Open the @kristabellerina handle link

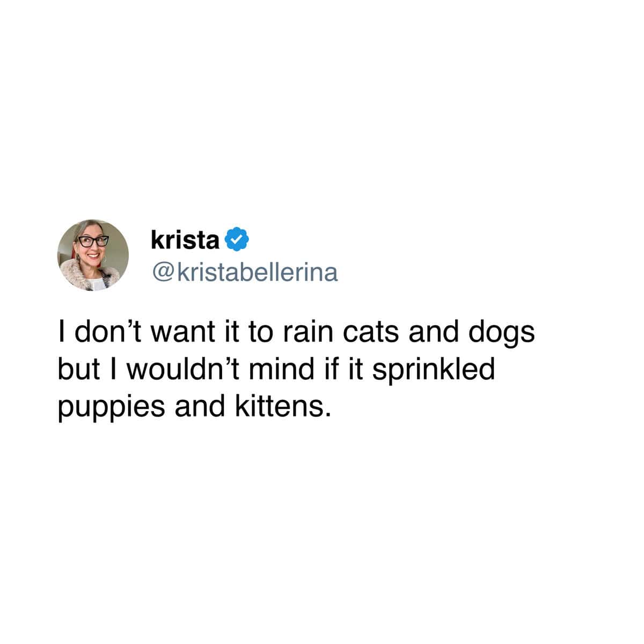coord(245,273)
